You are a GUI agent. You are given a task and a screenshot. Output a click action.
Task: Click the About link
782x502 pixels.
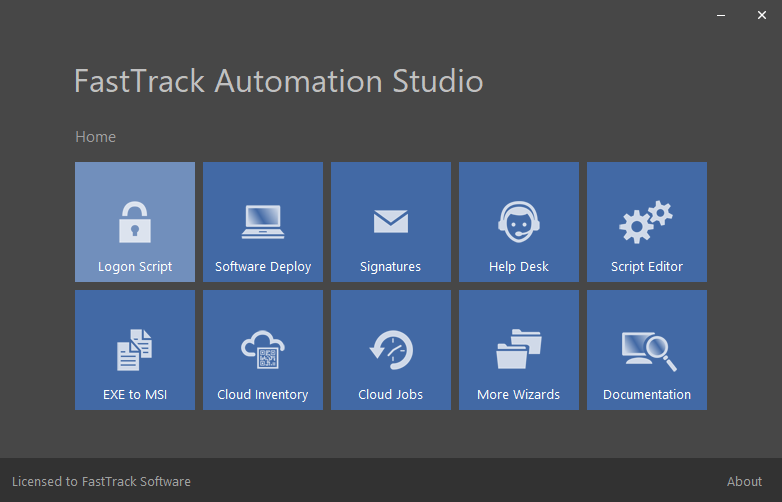point(744,482)
